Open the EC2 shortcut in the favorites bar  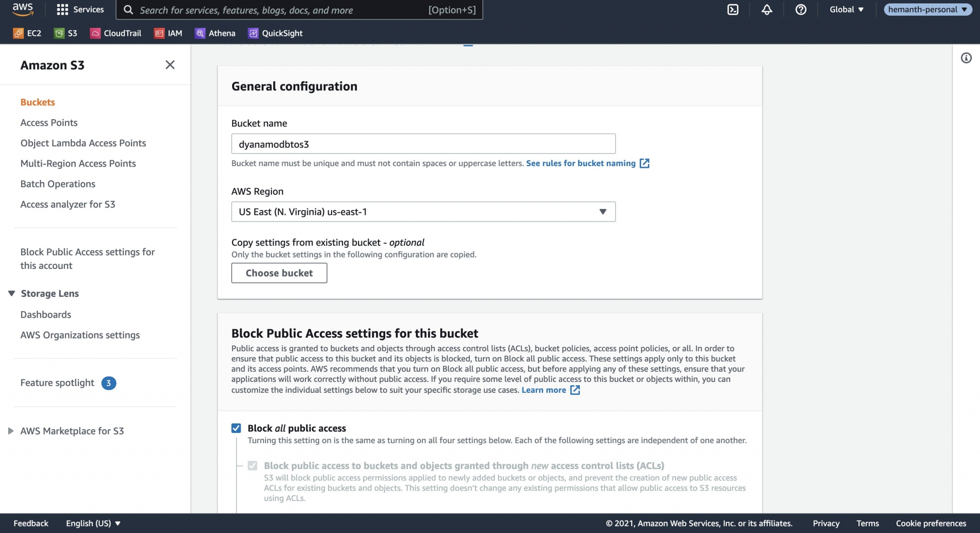(x=27, y=33)
